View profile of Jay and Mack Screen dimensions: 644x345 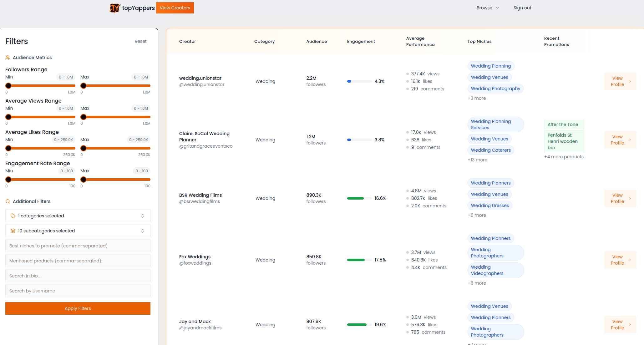(620, 325)
